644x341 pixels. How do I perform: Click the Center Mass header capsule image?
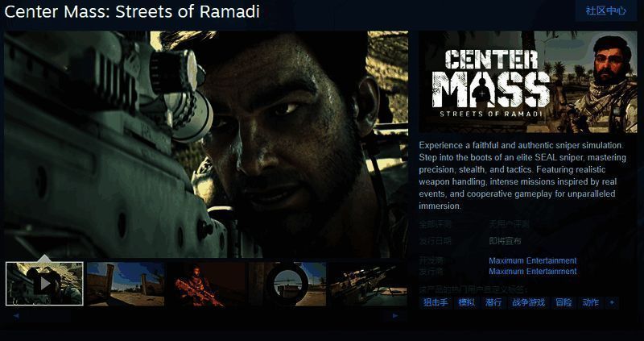(x=528, y=82)
